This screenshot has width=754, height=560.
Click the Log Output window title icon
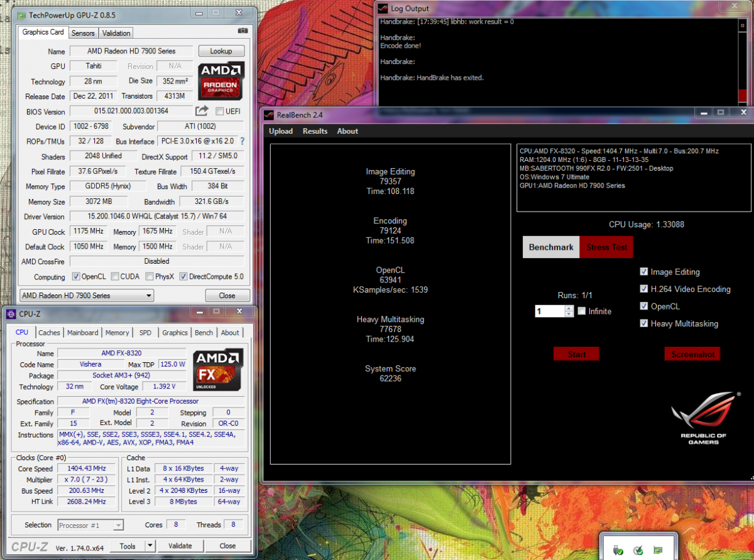(x=382, y=8)
